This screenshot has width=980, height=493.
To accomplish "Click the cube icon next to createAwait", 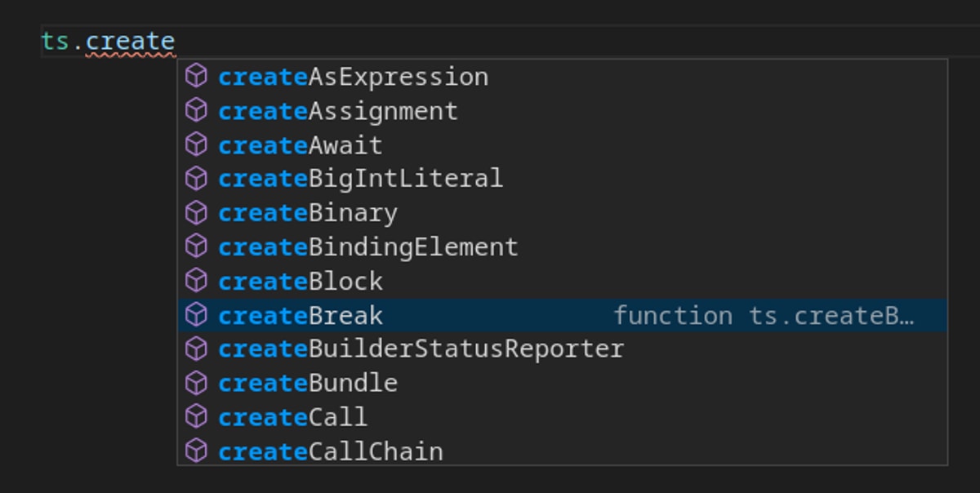I will point(196,144).
